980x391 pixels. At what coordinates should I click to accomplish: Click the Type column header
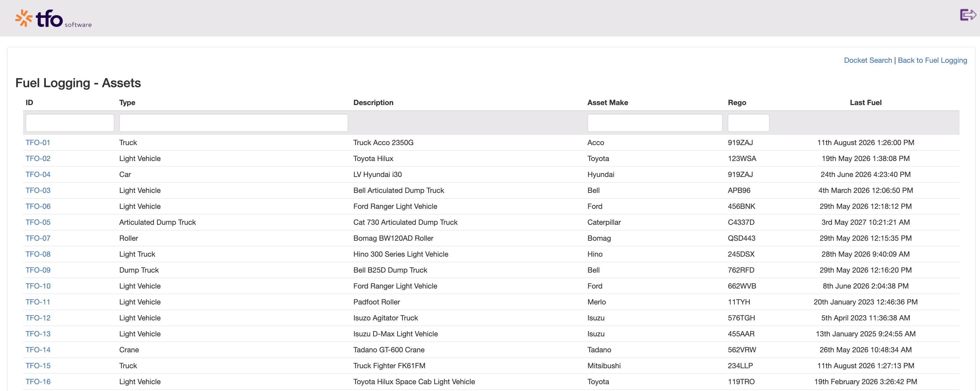coord(127,103)
